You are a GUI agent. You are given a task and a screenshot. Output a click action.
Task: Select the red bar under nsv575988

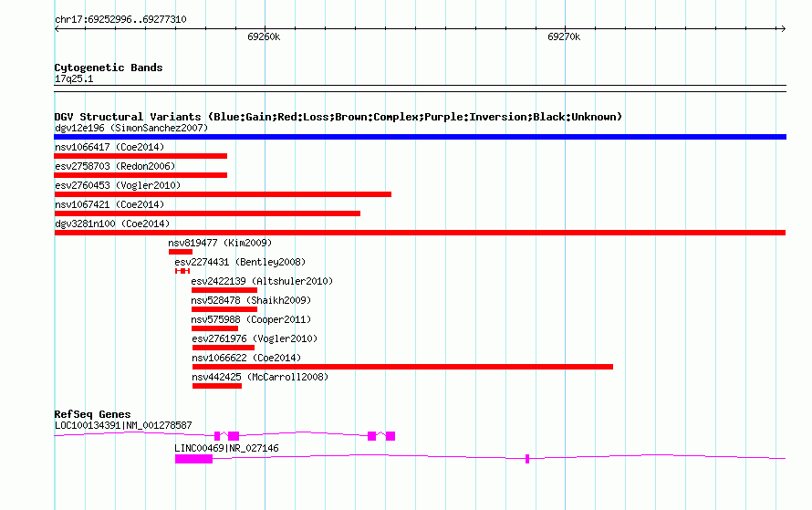click(x=215, y=328)
